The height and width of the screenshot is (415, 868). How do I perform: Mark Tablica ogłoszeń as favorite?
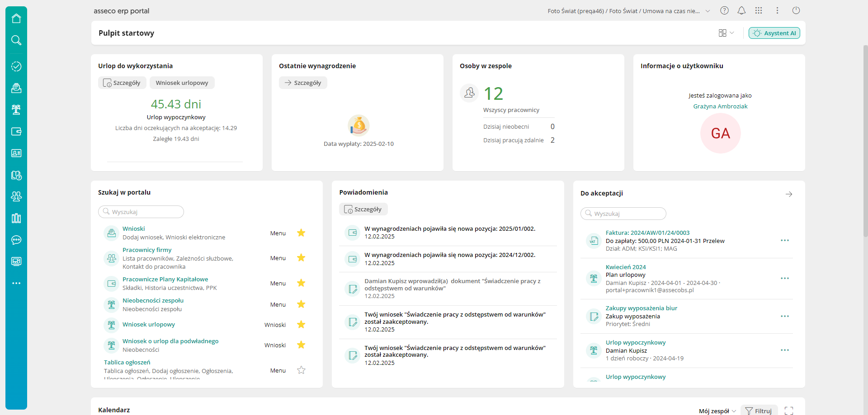coord(301,370)
